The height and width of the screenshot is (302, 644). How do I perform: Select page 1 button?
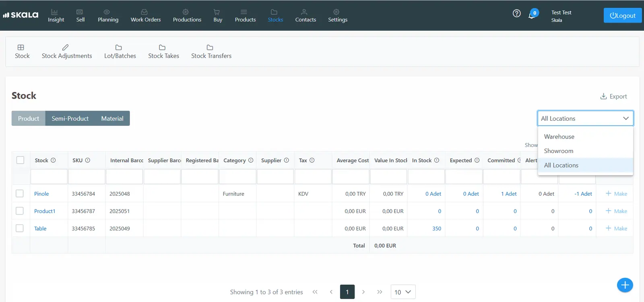coord(347,292)
